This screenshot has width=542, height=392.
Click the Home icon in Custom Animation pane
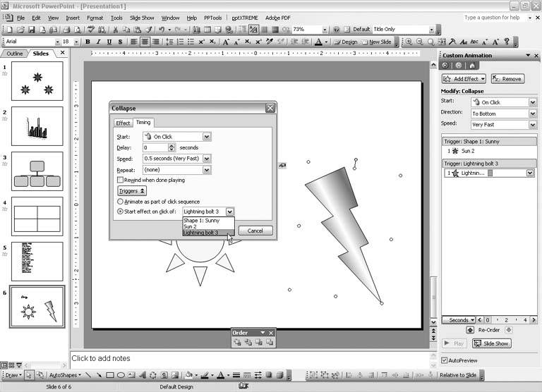click(x=472, y=66)
